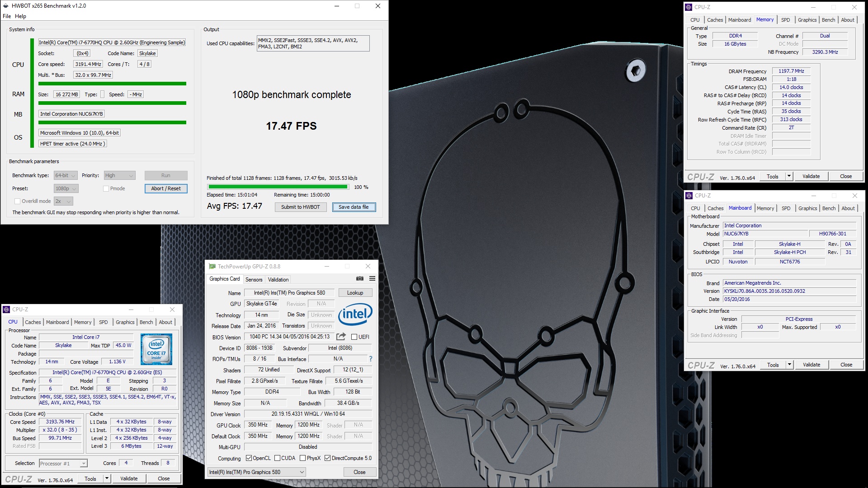The height and width of the screenshot is (488, 868).
Task: Toggle the PhysX checkbox
Action: 302,458
